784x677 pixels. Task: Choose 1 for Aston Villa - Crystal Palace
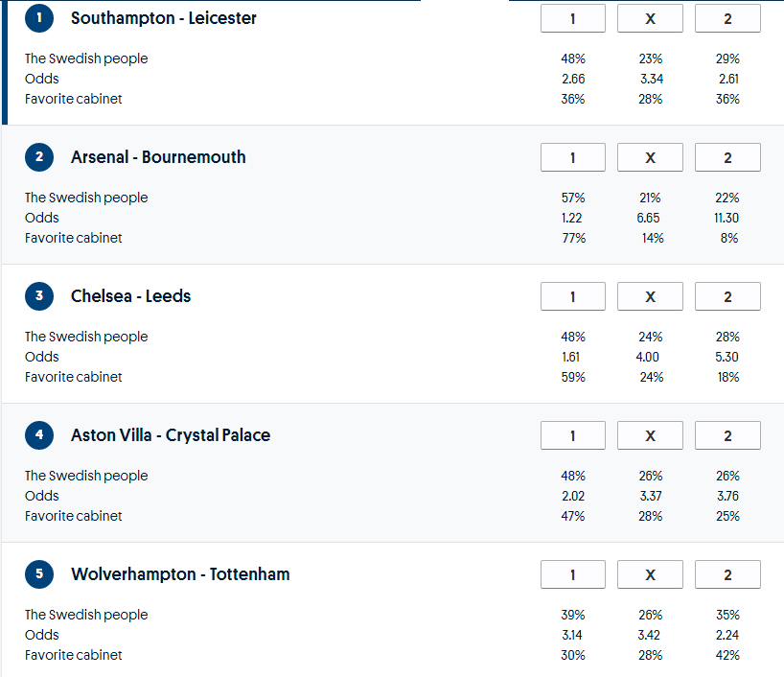[573, 435]
